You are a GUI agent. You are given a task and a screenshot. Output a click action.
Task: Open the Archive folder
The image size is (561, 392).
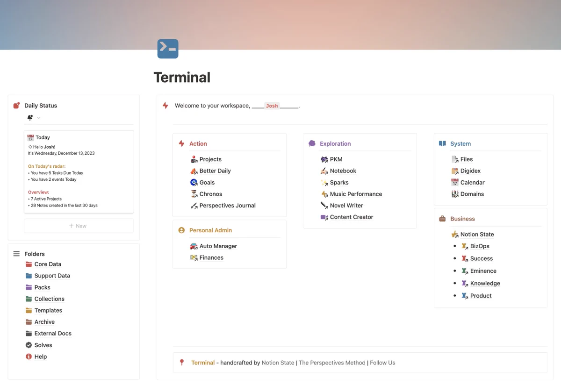click(44, 322)
